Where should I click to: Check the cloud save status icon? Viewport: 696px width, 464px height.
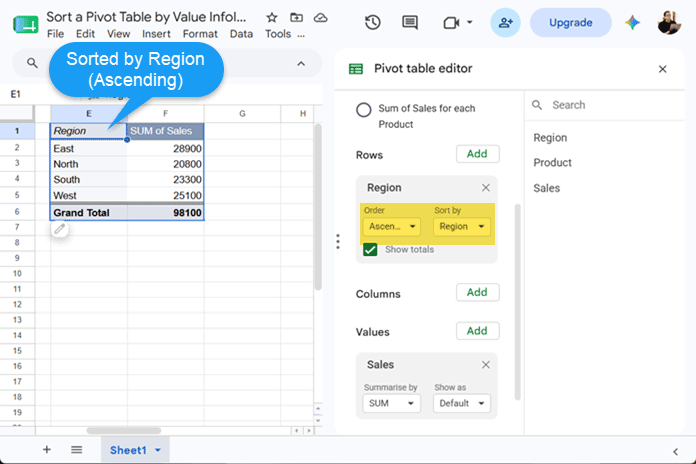tap(320, 18)
